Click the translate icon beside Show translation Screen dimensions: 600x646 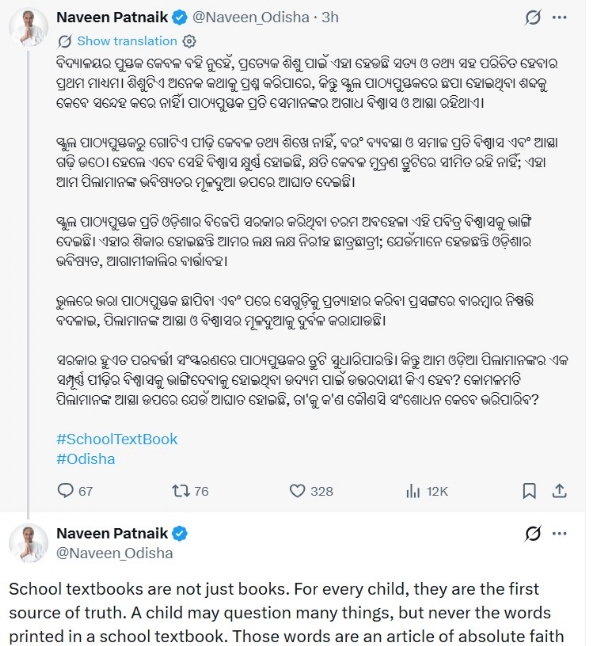[x=65, y=41]
